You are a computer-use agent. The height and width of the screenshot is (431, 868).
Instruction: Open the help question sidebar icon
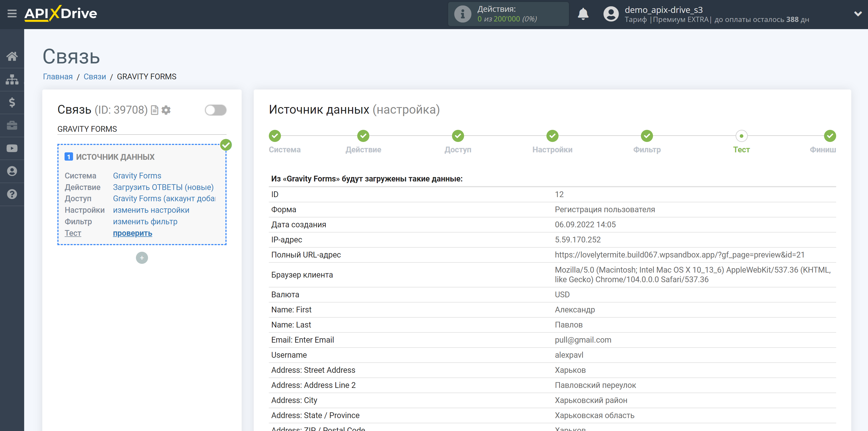point(12,194)
